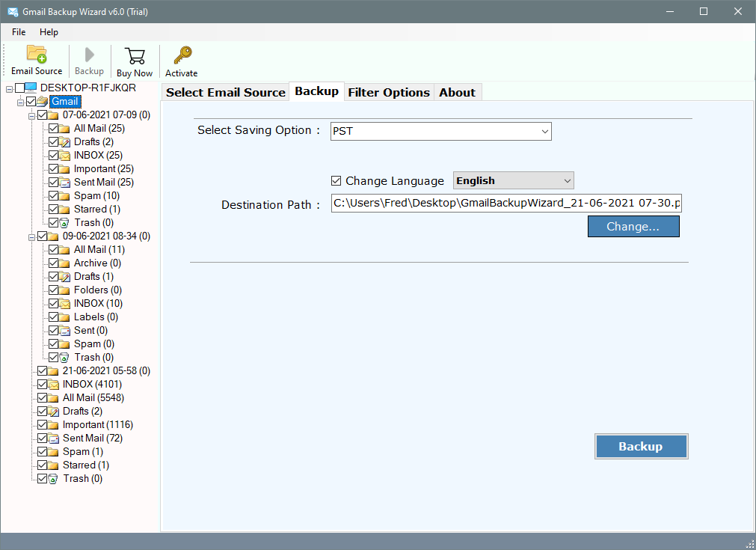Uncheck the Spam (1) checkbox
The height and width of the screenshot is (550, 756).
[43, 451]
